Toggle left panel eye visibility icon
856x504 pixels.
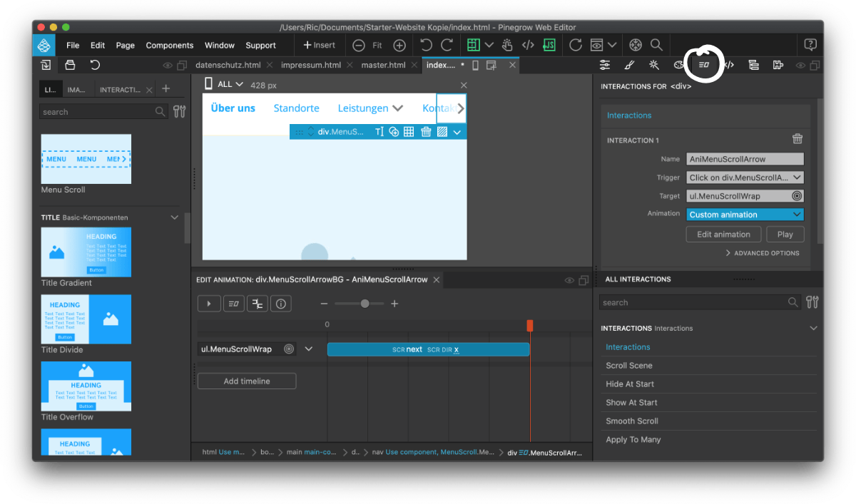pos(168,66)
